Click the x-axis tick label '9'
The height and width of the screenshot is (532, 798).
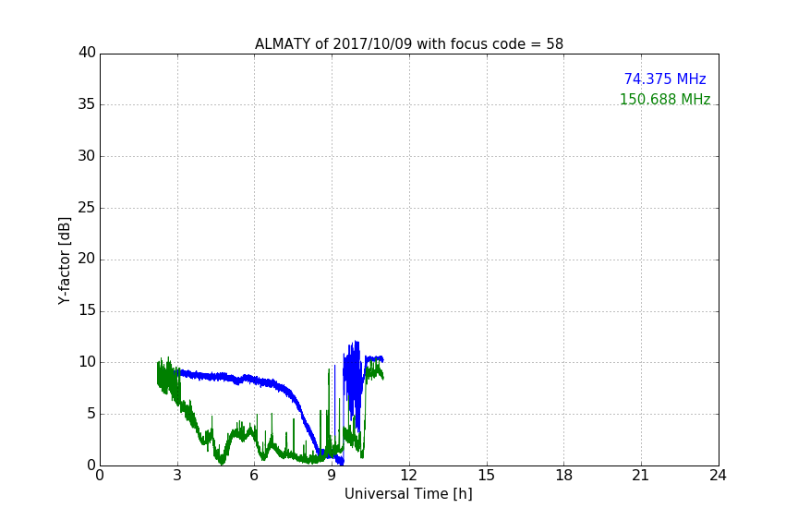pyautogui.click(x=332, y=476)
